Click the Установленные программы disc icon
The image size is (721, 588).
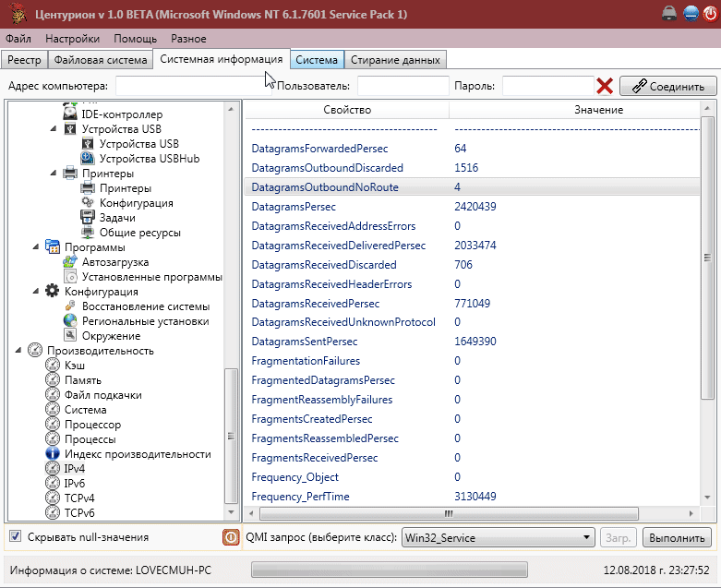point(70,276)
